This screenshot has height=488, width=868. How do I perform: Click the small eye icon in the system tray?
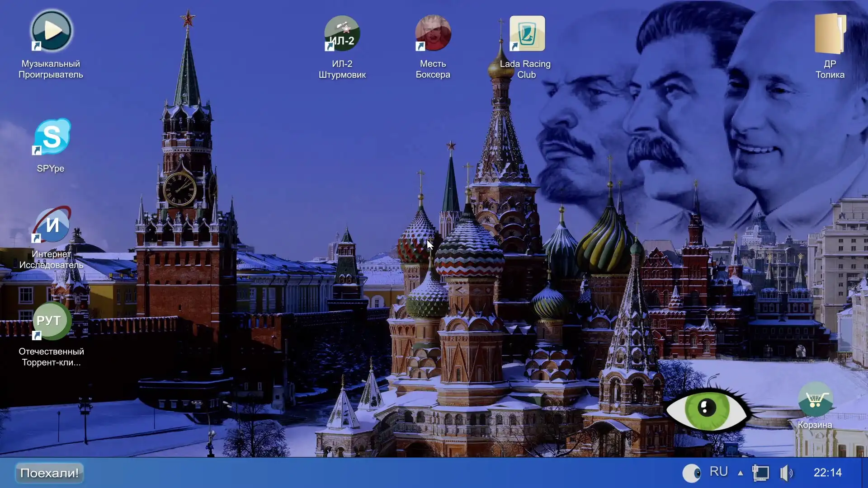click(691, 473)
